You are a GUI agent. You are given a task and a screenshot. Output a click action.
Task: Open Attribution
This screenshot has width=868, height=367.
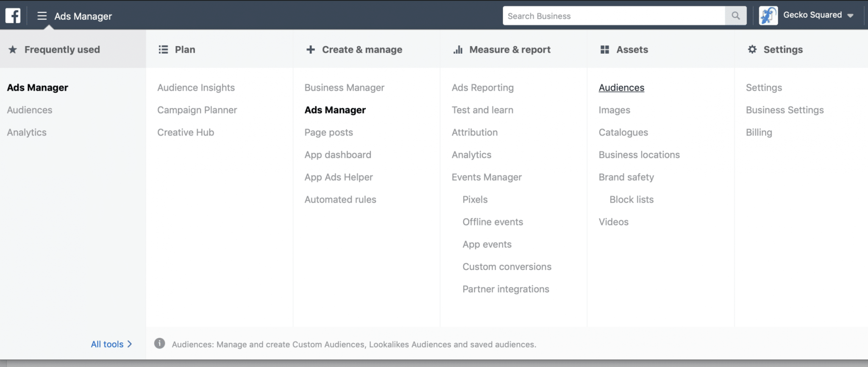pyautogui.click(x=475, y=132)
